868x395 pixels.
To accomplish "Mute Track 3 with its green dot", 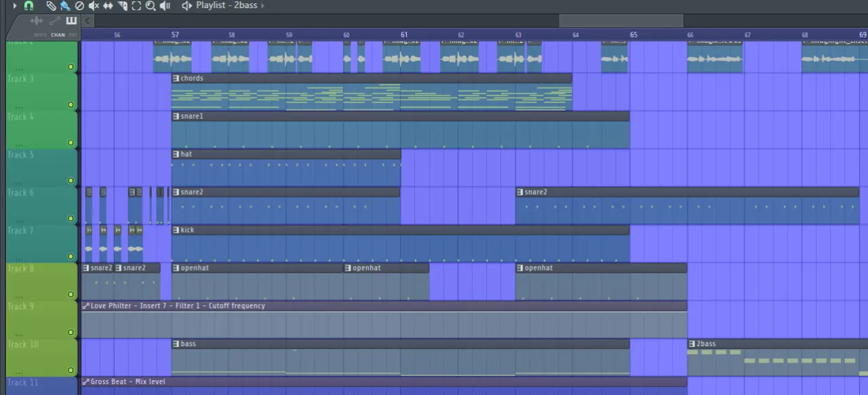I will [71, 105].
